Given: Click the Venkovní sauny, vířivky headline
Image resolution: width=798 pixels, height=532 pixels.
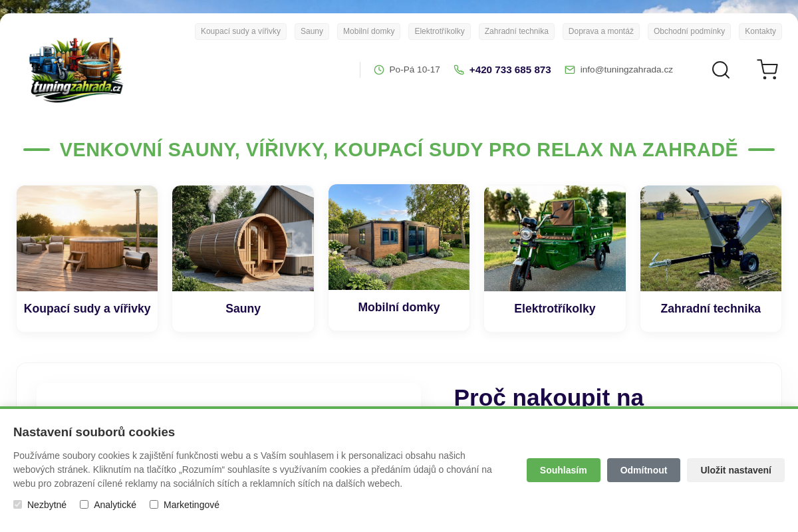Looking at the screenshot, I should [399, 150].
